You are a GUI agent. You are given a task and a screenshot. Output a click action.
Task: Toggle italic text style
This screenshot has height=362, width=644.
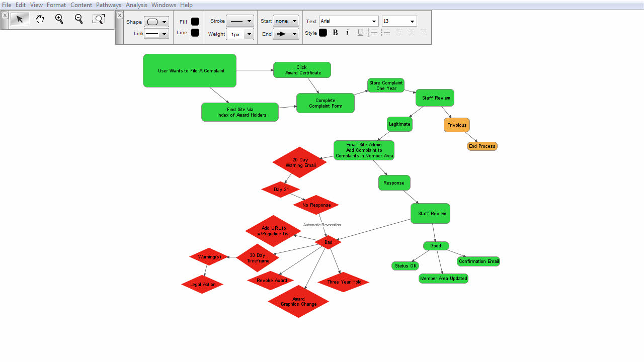(x=347, y=33)
